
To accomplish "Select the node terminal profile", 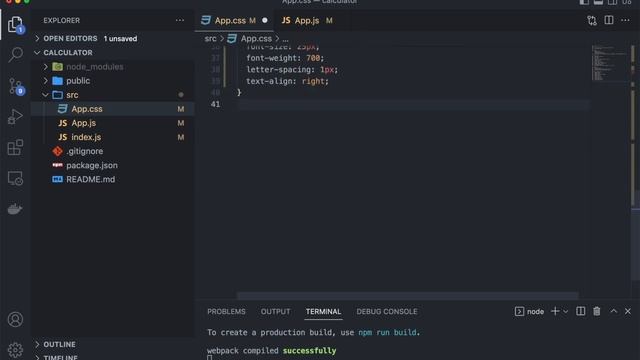I will tap(529, 311).
